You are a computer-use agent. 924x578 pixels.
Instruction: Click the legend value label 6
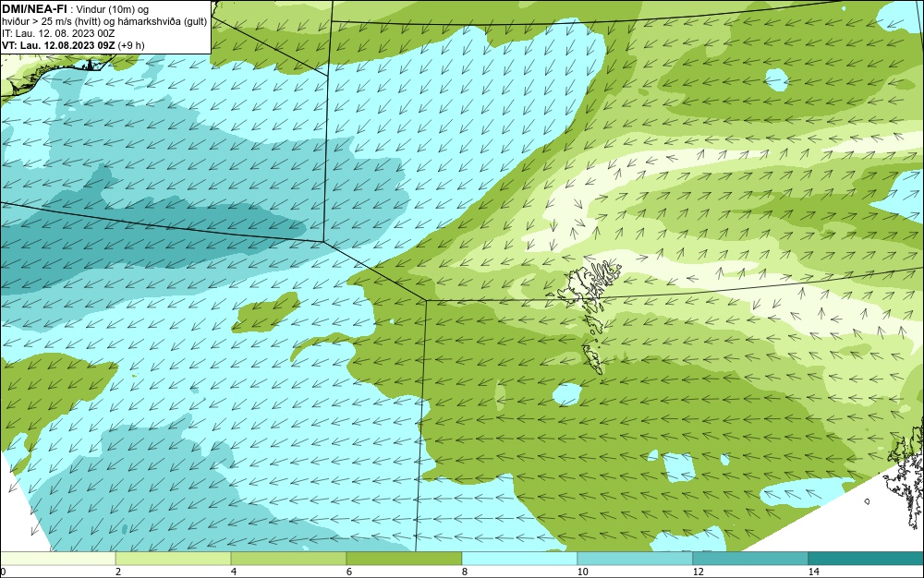[349, 572]
